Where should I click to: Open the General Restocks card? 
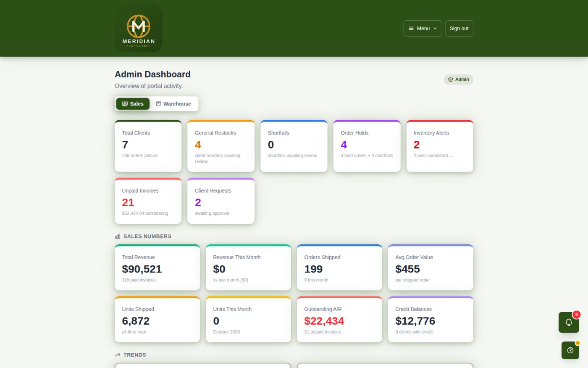pos(221,146)
